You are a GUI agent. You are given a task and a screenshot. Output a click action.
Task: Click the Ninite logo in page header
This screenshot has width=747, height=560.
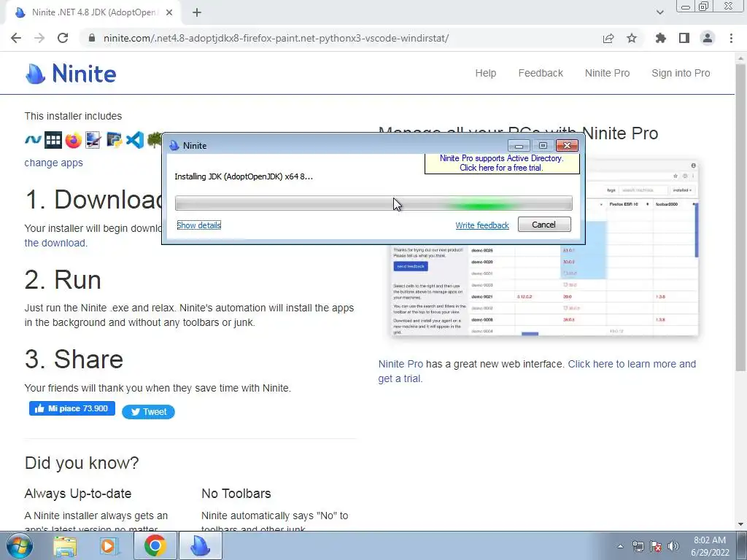coord(71,74)
